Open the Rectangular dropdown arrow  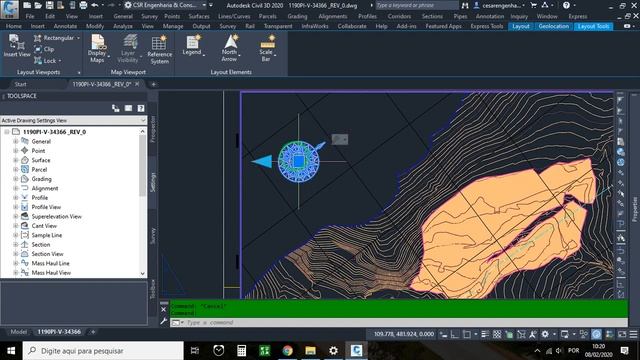click(x=78, y=38)
